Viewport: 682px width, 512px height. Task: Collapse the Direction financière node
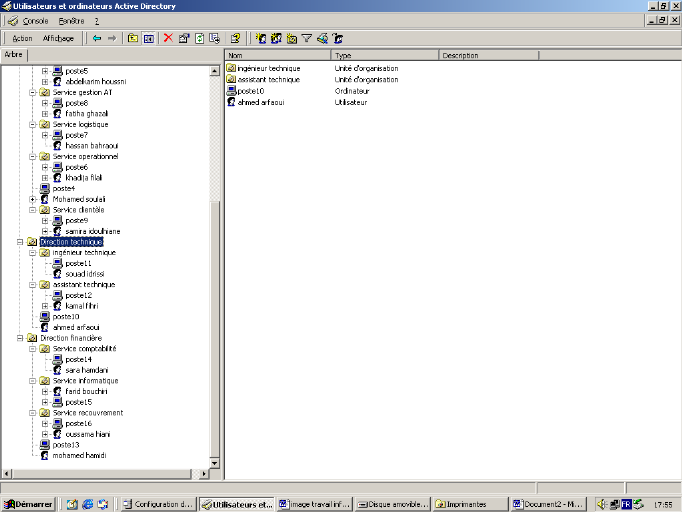tap(20, 338)
